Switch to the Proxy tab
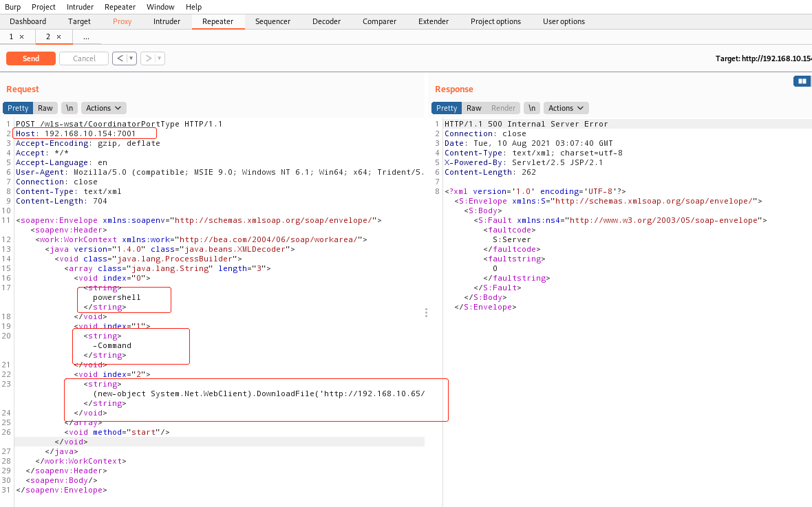The image size is (812, 507). (122, 21)
